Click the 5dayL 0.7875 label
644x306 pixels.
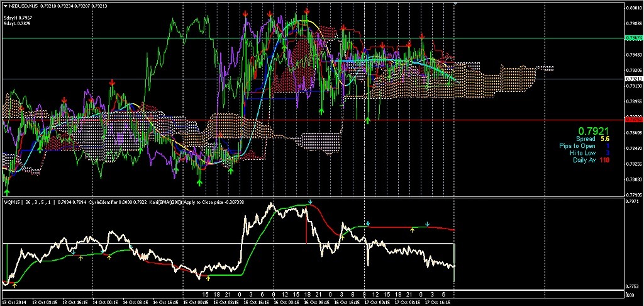tap(17, 24)
